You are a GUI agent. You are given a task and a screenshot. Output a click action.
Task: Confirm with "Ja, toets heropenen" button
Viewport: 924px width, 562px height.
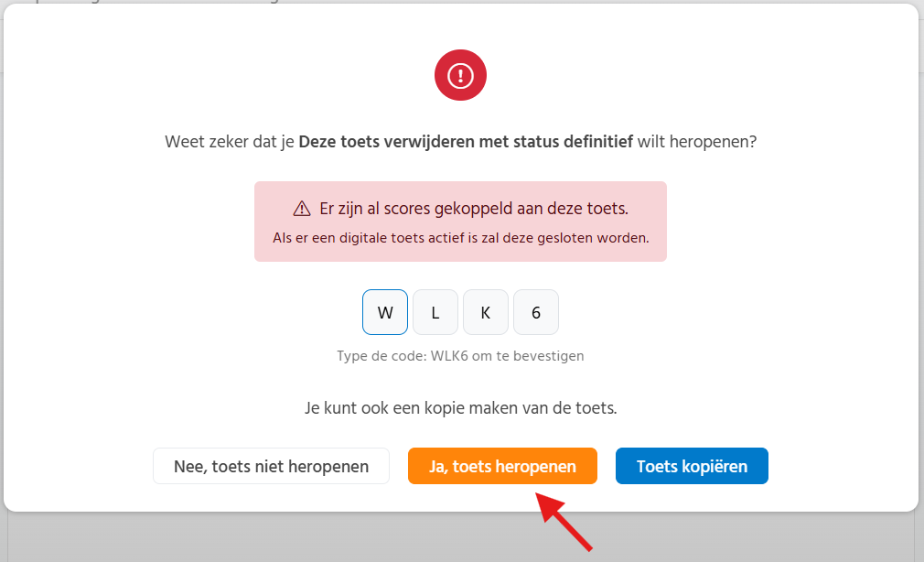502,466
